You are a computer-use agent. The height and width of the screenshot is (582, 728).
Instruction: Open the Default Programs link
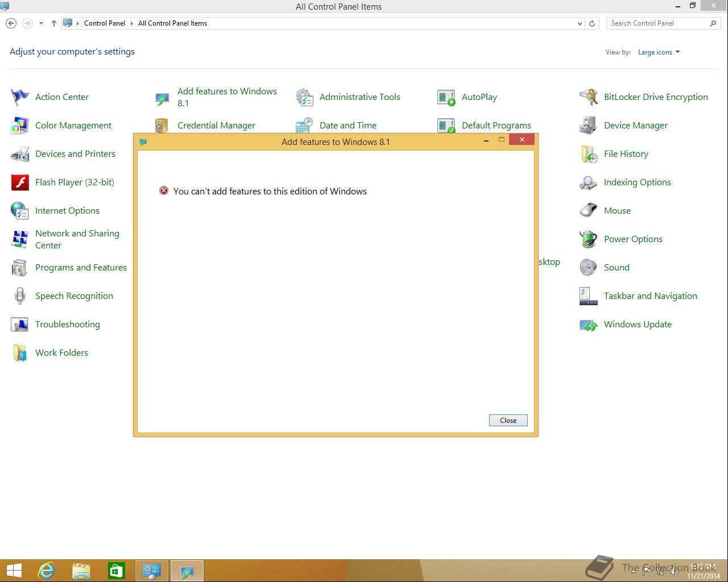click(497, 126)
